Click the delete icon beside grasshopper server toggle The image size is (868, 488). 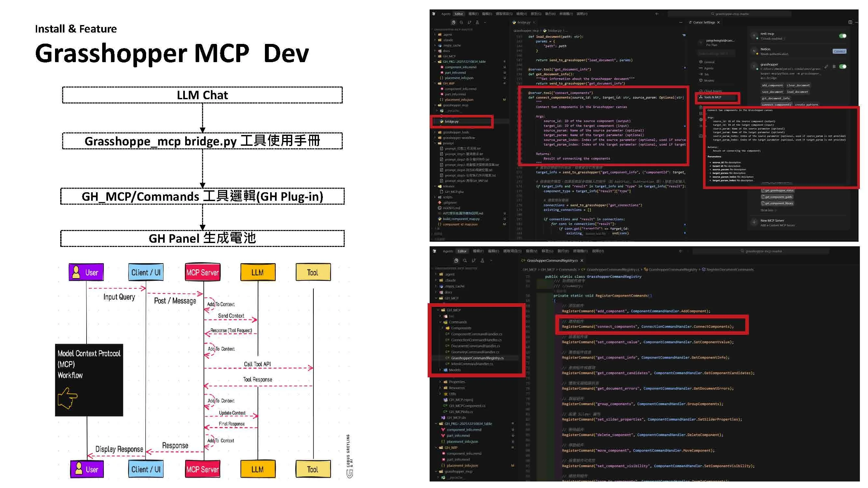click(834, 67)
